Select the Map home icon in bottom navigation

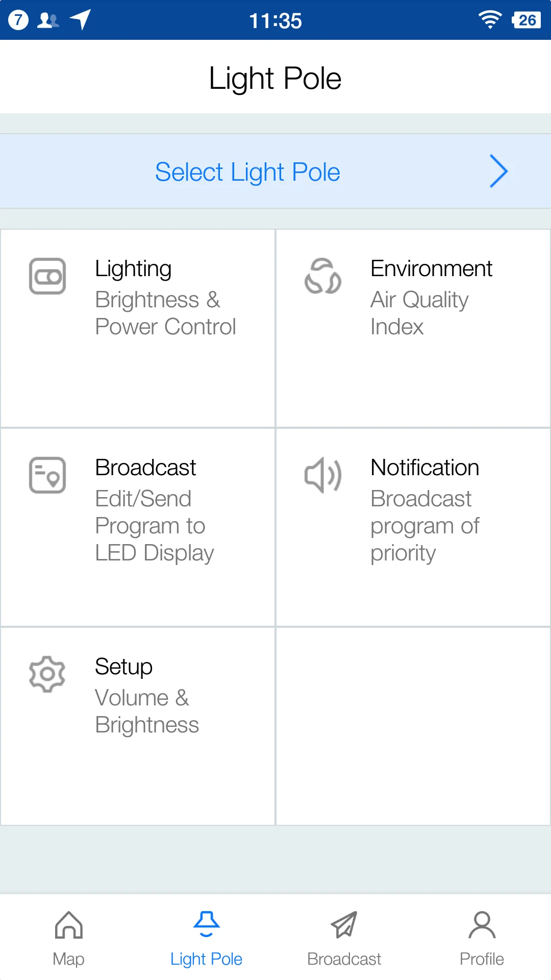click(x=69, y=925)
